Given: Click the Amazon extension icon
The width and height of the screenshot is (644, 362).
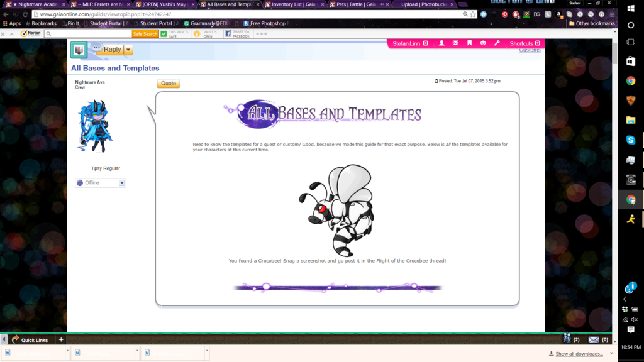Looking at the screenshot, I should (x=558, y=14).
